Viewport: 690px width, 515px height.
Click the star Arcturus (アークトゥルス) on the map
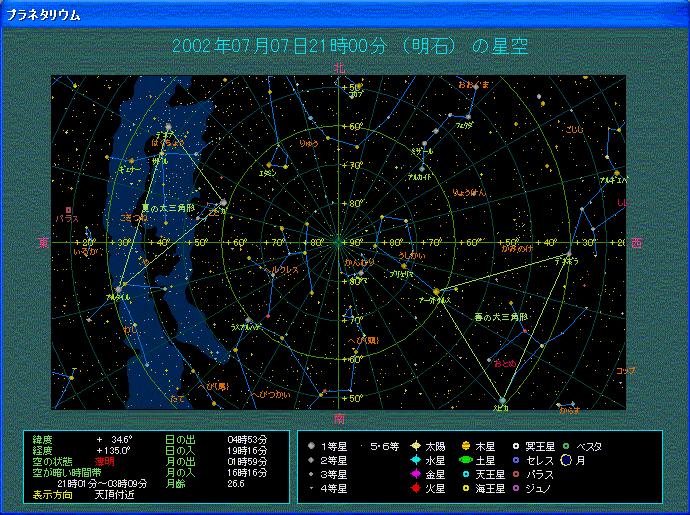[436, 292]
